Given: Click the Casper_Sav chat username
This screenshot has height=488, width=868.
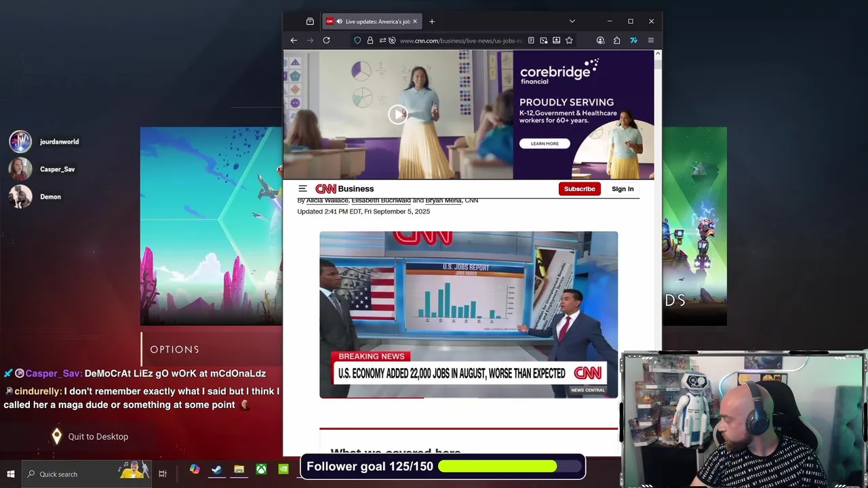Looking at the screenshot, I should (54, 373).
